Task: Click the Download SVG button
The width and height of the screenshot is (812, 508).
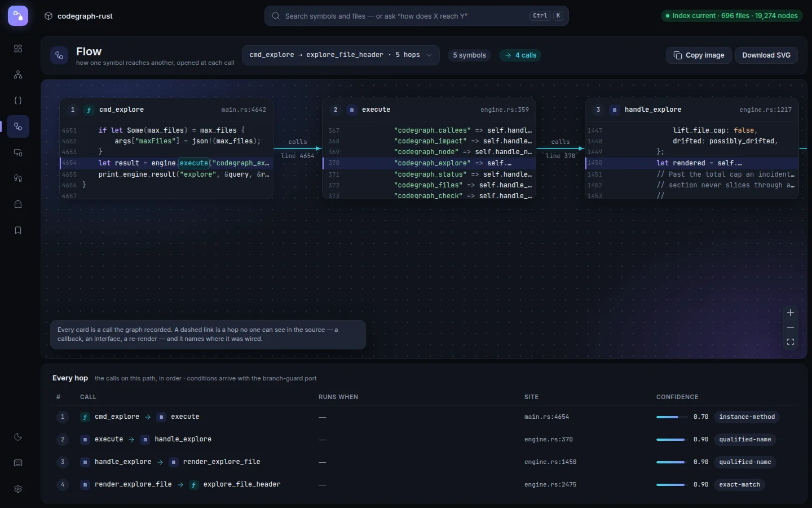Action: (x=766, y=55)
